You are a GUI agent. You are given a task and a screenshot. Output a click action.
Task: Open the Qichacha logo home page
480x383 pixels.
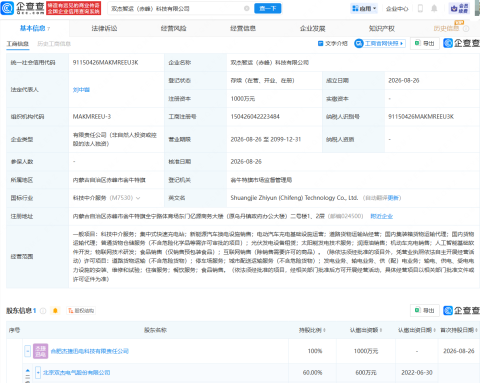pyautogui.click(x=23, y=8)
